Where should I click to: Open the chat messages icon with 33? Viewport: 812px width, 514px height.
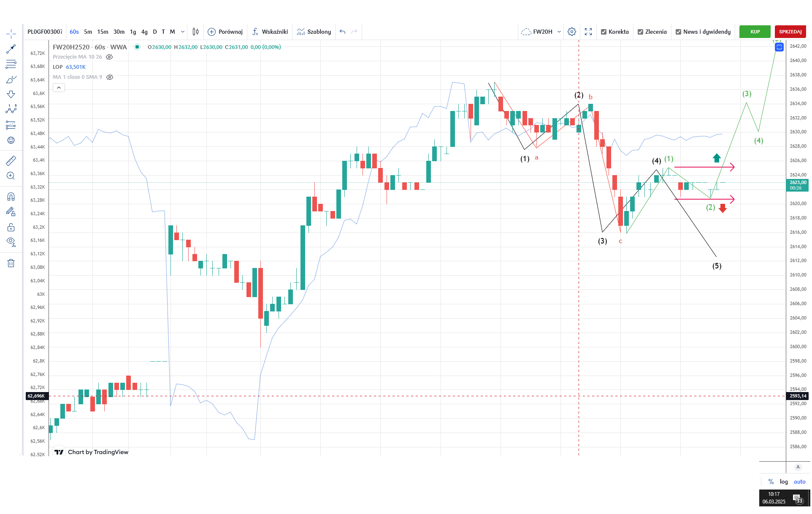tap(797, 499)
